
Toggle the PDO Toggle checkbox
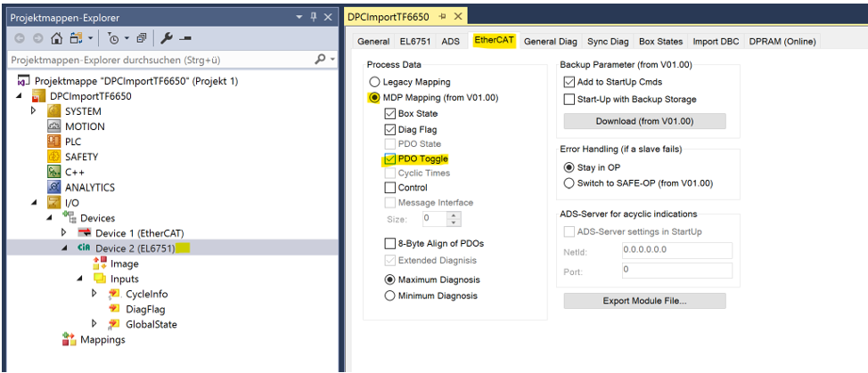(389, 159)
